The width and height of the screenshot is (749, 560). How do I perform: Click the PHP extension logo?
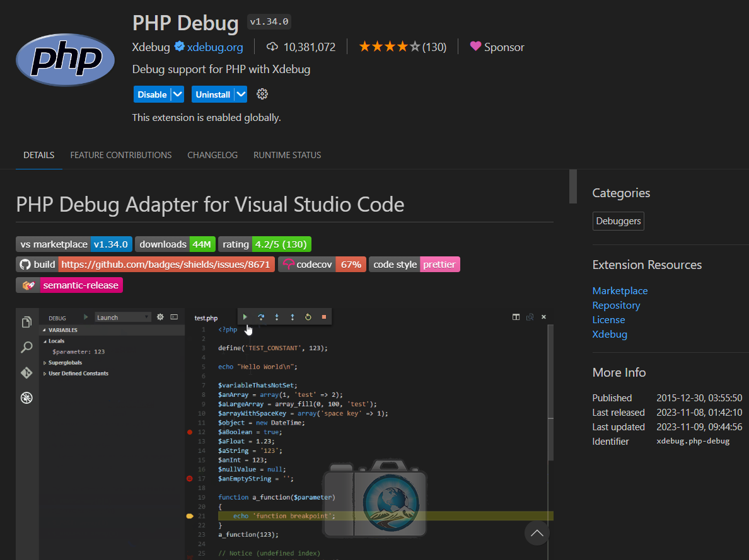(66, 60)
